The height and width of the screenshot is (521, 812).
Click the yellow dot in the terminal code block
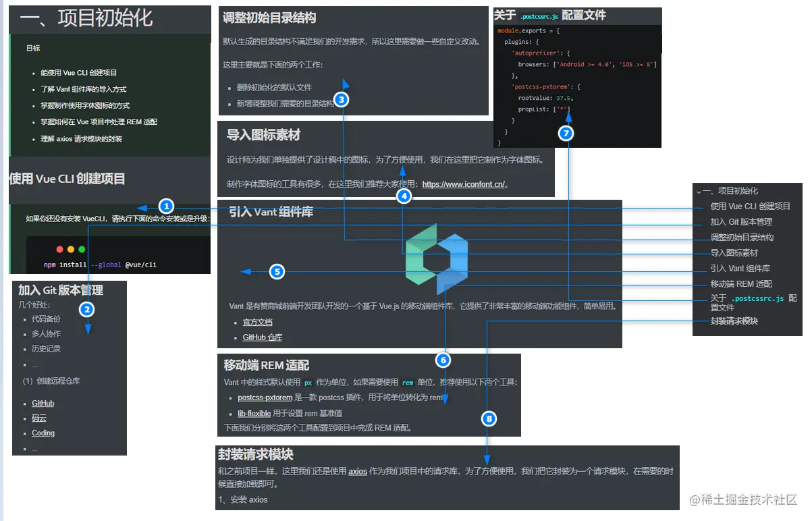click(71, 249)
